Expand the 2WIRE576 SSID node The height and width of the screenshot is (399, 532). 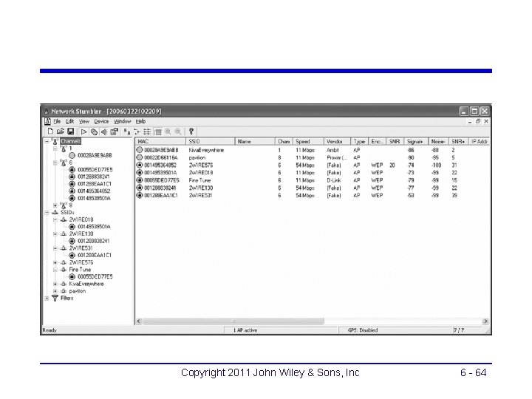coord(55,262)
